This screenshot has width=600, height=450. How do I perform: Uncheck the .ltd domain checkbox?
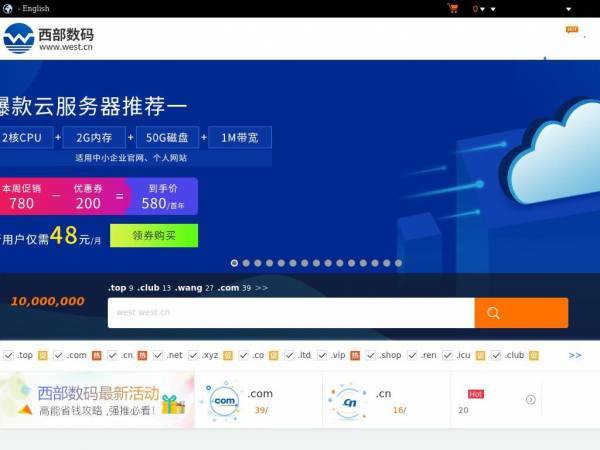coord(290,355)
